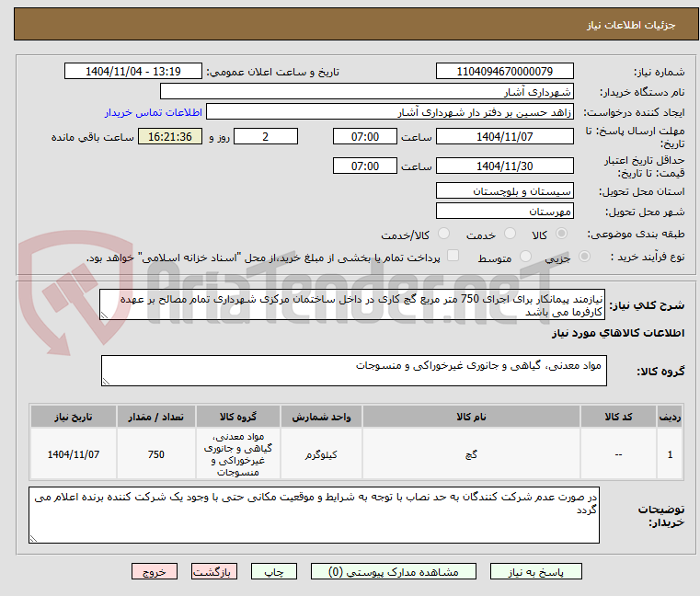The width and height of the screenshot is (700, 596).
Task: Select the جزیی purchase type radio
Action: [x=584, y=257]
